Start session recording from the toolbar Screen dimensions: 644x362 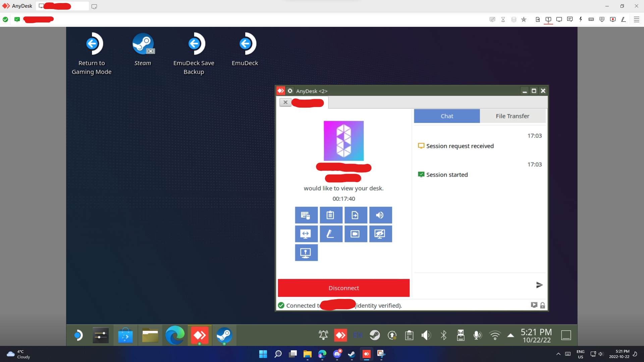(x=613, y=19)
